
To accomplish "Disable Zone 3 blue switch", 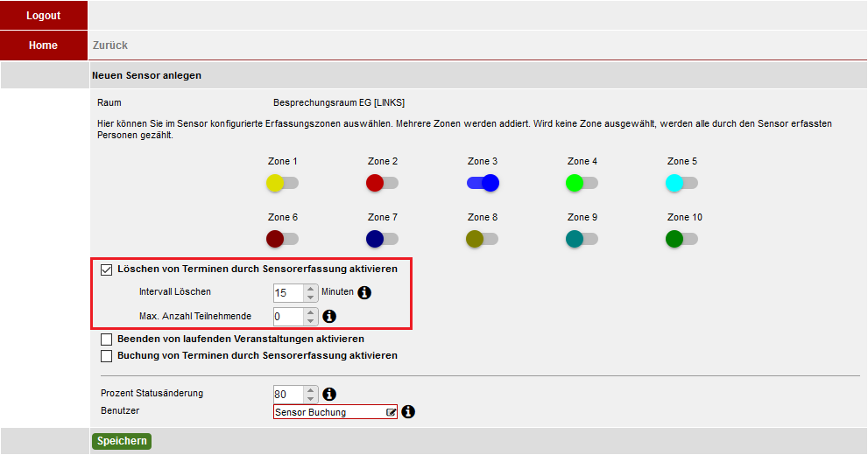I will click(483, 183).
